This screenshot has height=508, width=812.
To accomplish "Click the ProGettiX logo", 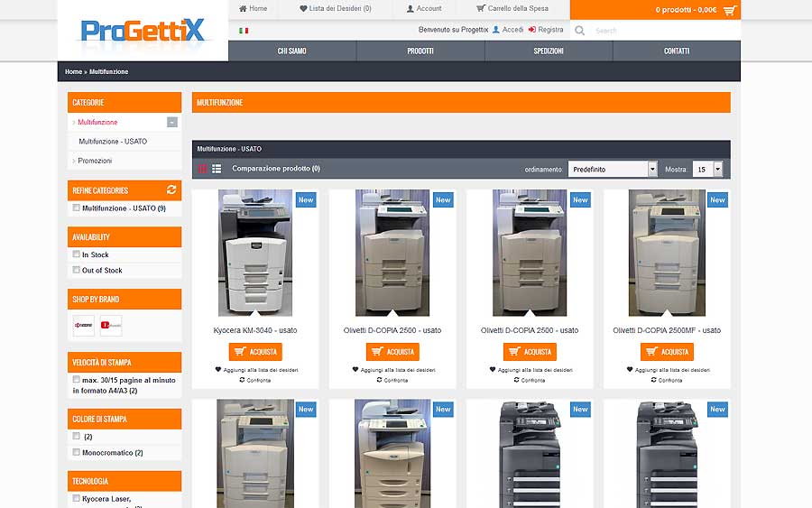I will (143, 31).
